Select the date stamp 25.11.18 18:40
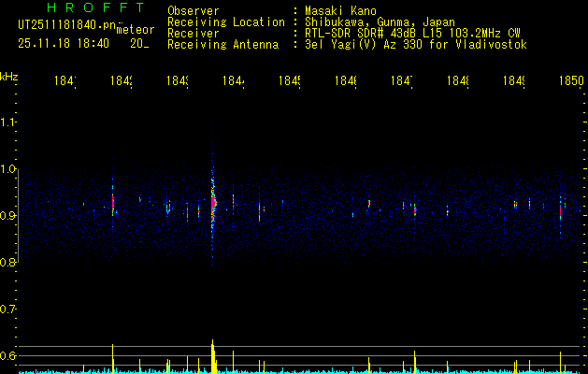This screenshot has width=588, height=374. point(64,44)
